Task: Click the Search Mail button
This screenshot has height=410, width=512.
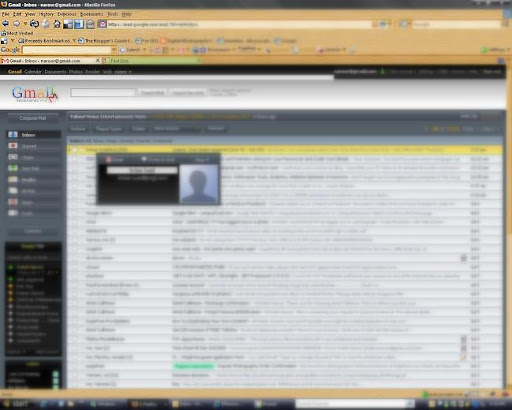Action: click(x=152, y=93)
